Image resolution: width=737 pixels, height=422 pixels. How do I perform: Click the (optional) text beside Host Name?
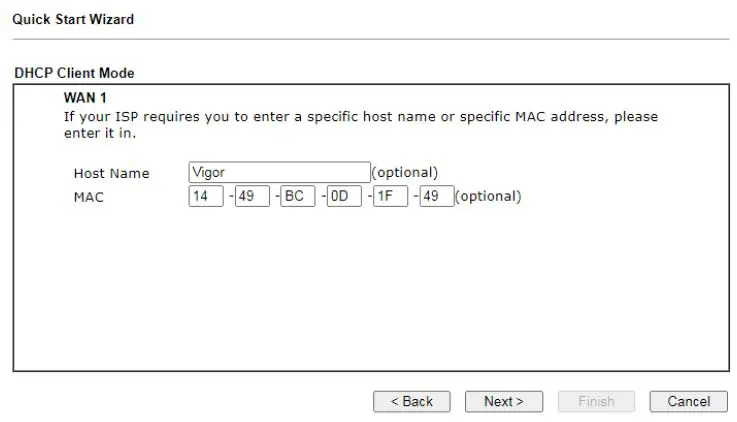(x=404, y=173)
